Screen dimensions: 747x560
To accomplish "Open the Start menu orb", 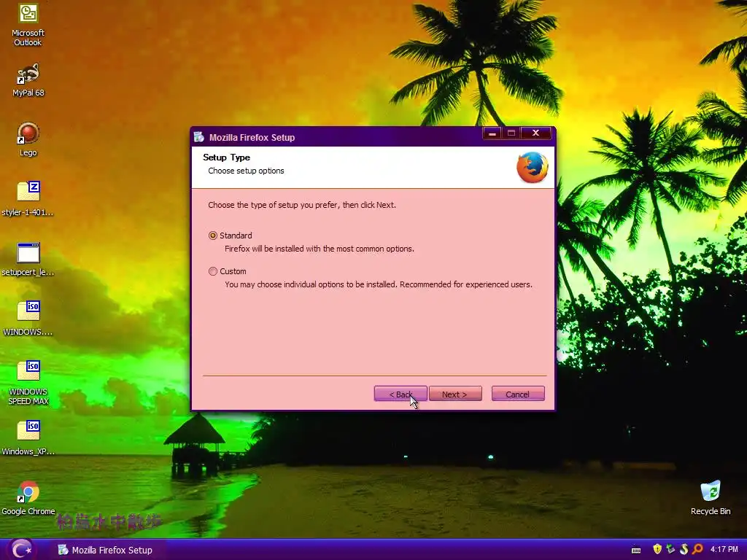I will coord(21,550).
